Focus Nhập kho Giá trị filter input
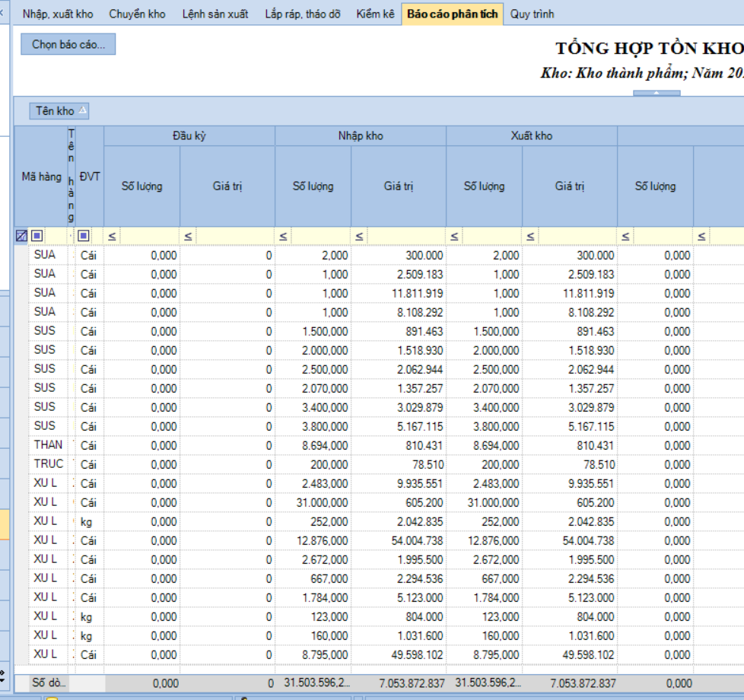This screenshot has width=744, height=700. pyautogui.click(x=405, y=236)
